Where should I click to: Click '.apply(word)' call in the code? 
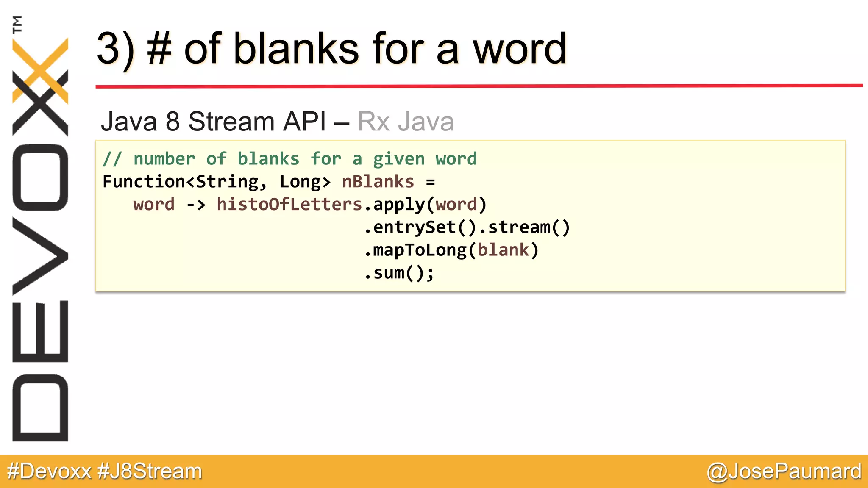point(426,205)
